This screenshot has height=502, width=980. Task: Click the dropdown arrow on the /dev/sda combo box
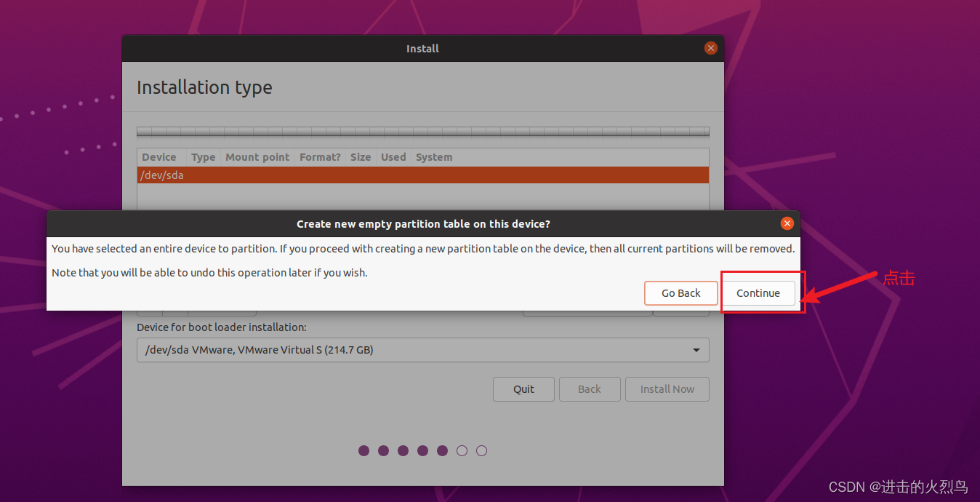(696, 350)
